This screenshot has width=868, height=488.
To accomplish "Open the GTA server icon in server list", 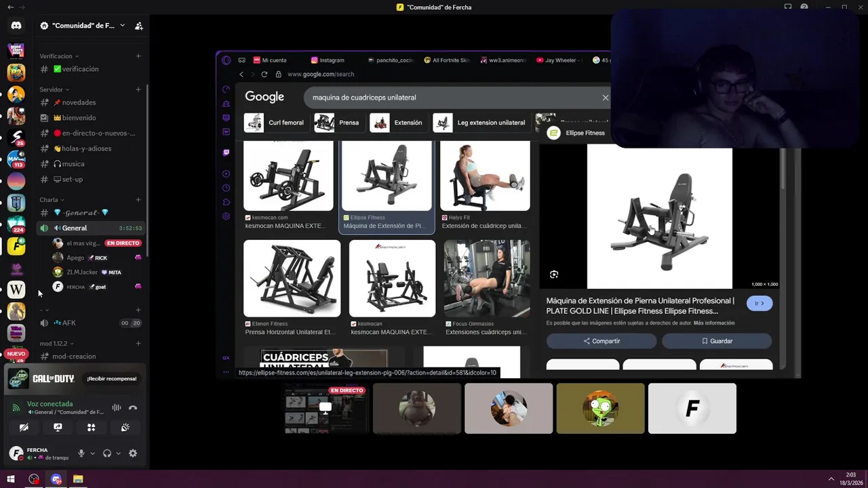I will (x=16, y=50).
